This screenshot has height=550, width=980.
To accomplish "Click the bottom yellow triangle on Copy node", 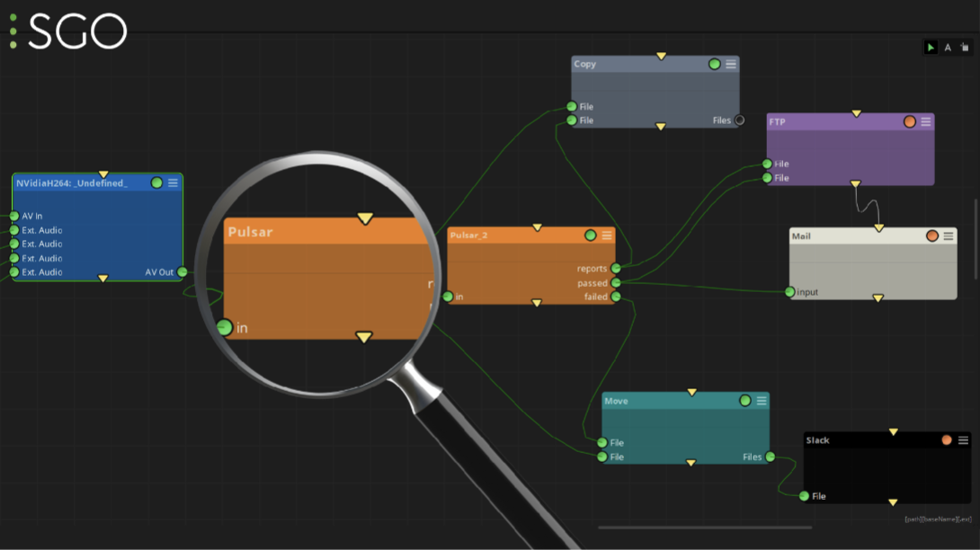I will point(661,126).
